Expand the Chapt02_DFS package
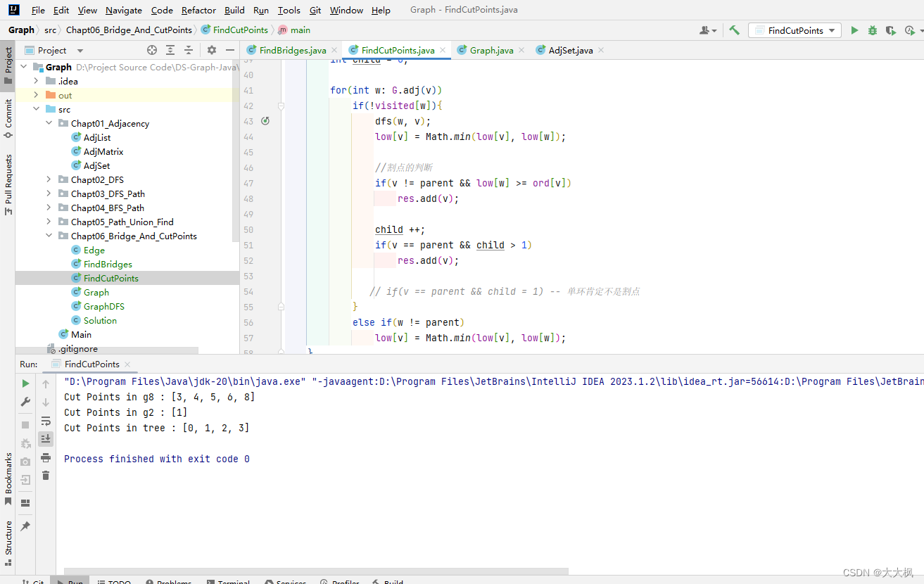 [x=49, y=179]
